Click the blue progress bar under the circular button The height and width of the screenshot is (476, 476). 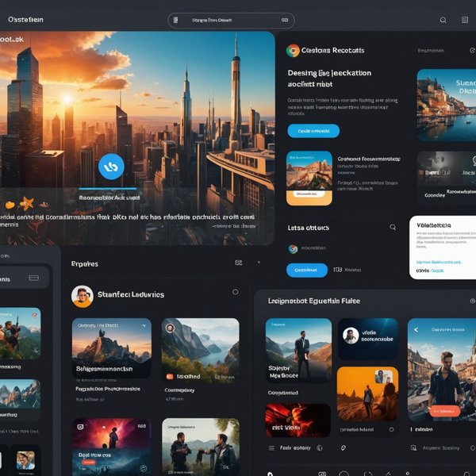coord(108,189)
